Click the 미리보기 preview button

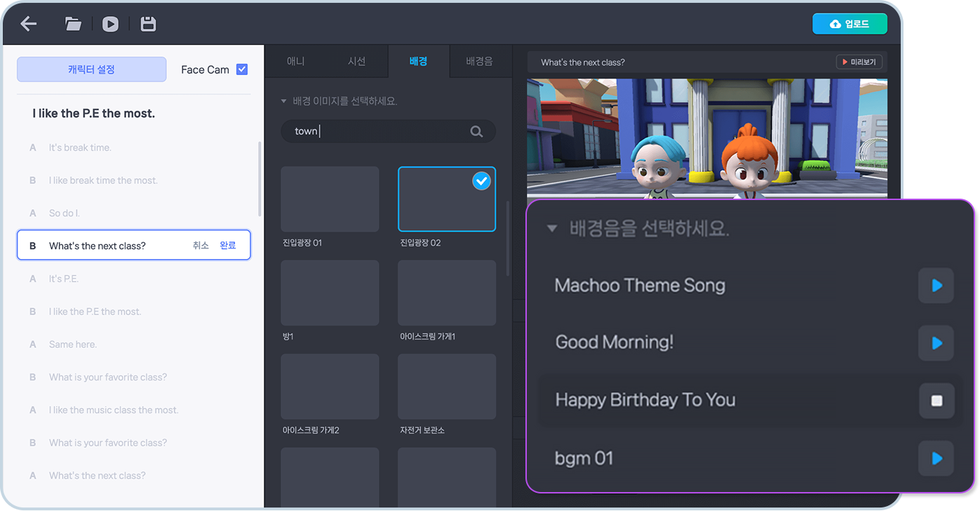coord(859,62)
